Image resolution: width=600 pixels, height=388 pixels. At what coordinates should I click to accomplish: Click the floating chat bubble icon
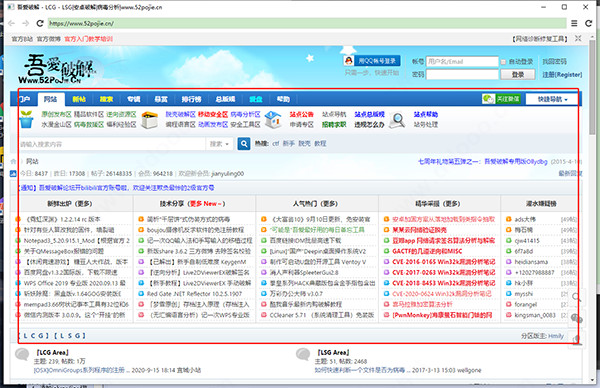576,318
